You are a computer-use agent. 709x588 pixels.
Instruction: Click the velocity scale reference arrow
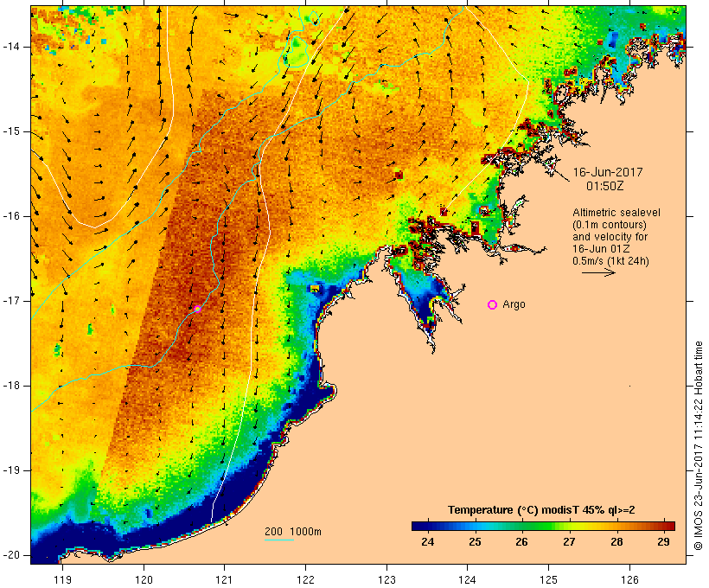[x=598, y=272]
